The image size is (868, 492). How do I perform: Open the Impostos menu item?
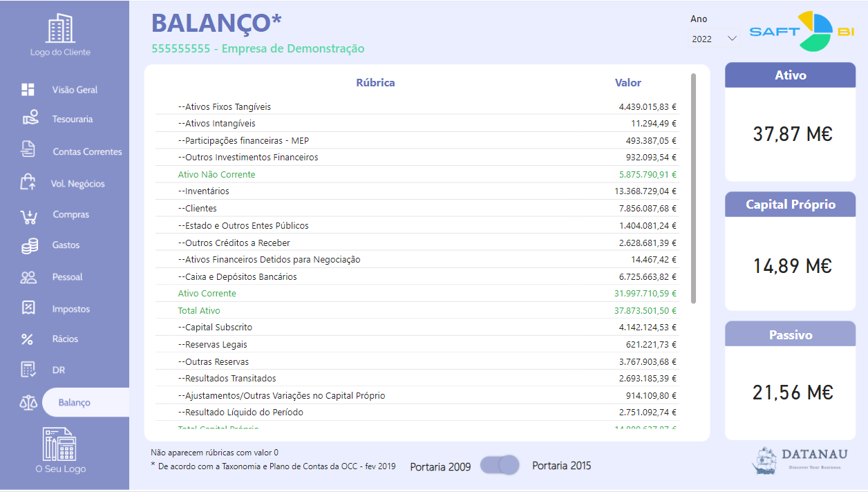(x=70, y=309)
